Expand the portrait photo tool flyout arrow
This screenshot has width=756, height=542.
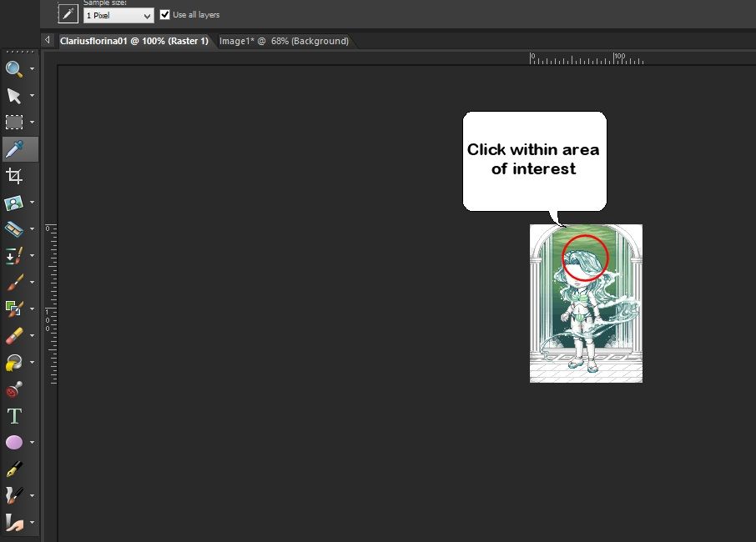[32, 203]
